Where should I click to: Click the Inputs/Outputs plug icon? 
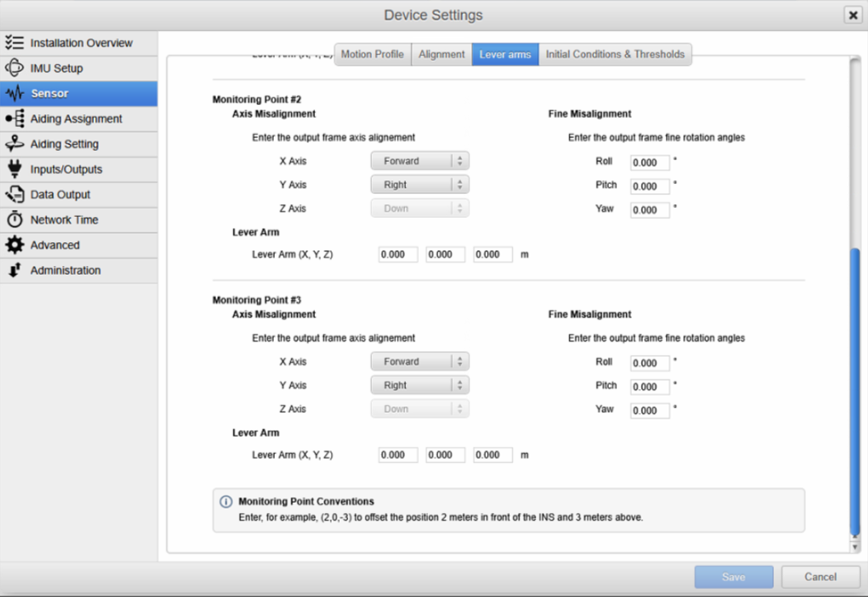(x=14, y=169)
